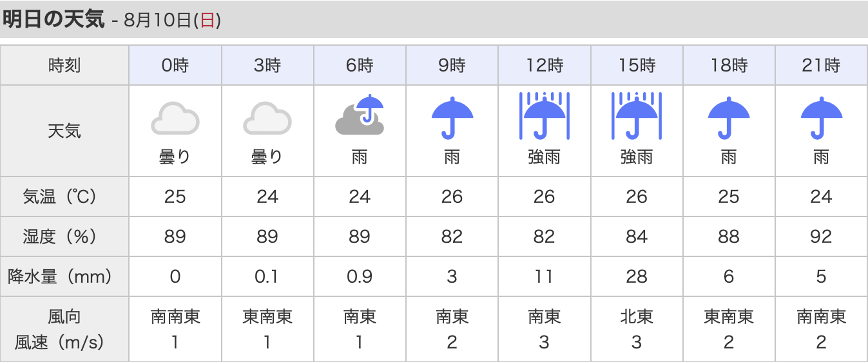Click the 北東 wind direction at 15時

637,317
